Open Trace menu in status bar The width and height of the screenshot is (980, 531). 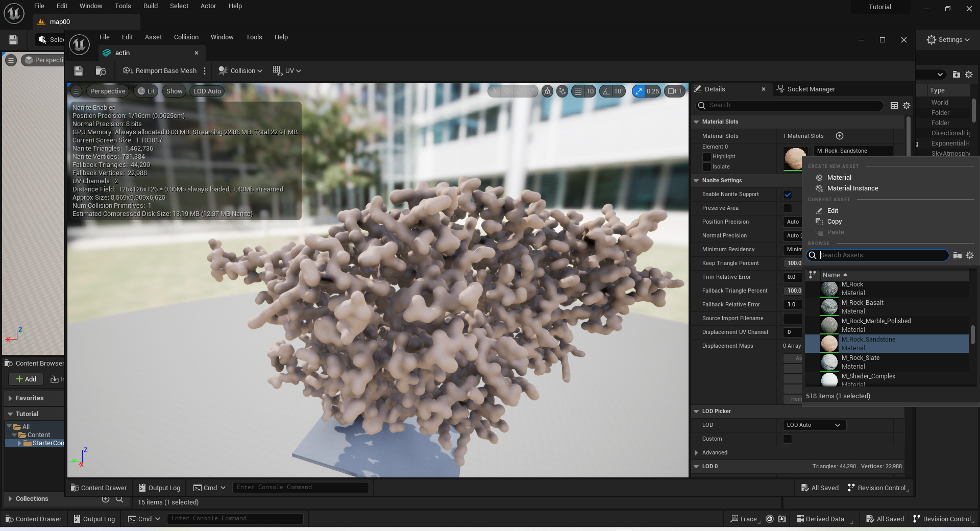click(745, 519)
